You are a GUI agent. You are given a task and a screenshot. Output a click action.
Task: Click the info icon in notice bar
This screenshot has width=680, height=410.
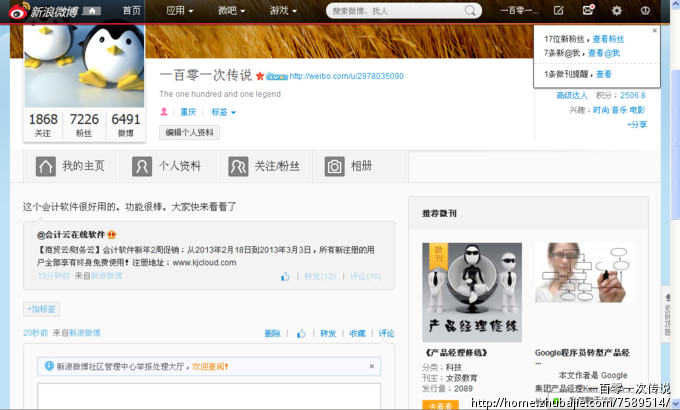49,366
